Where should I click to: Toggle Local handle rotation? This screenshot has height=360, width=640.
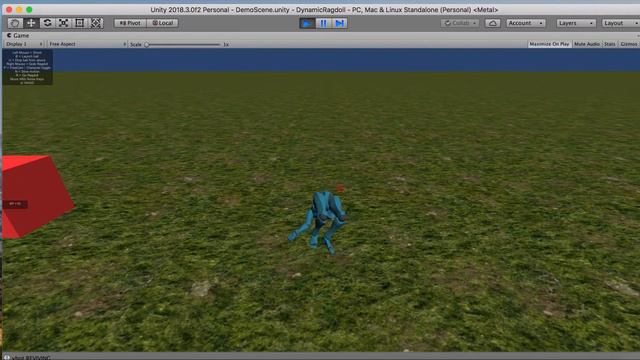tap(162, 23)
